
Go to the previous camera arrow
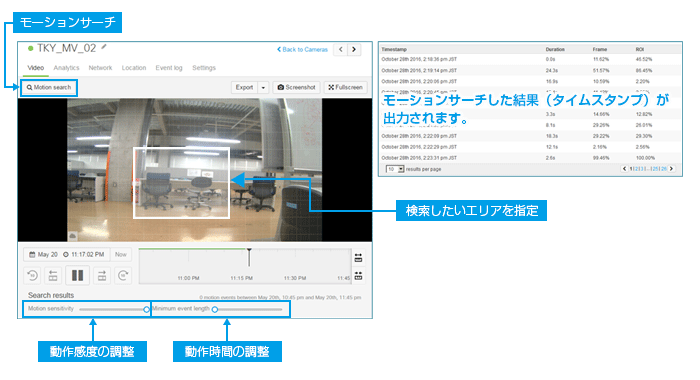[x=341, y=50]
